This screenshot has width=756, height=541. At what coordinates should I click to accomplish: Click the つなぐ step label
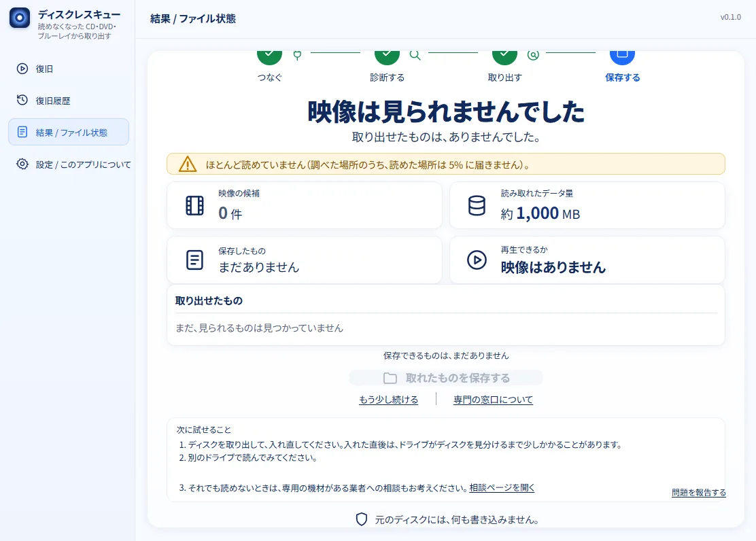click(269, 77)
